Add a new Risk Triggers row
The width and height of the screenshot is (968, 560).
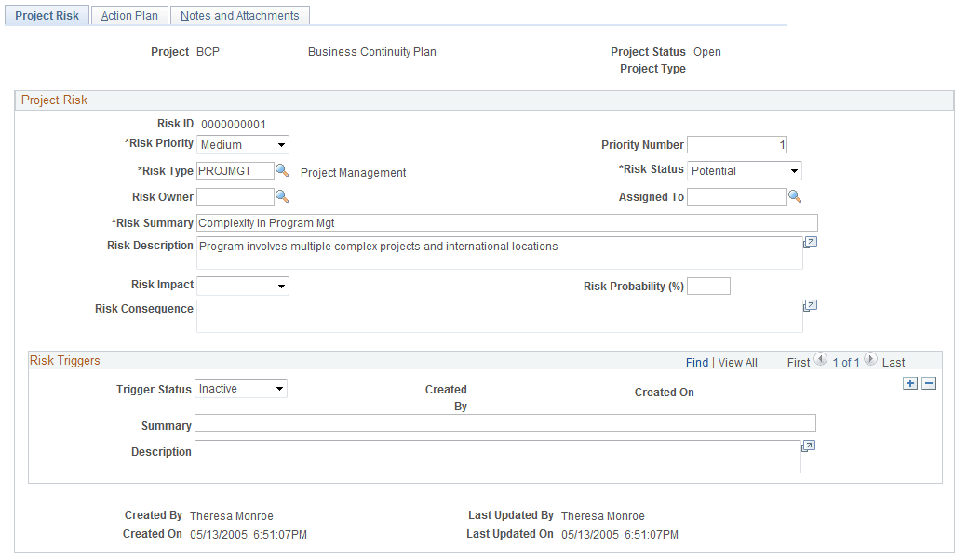pyautogui.click(x=909, y=382)
